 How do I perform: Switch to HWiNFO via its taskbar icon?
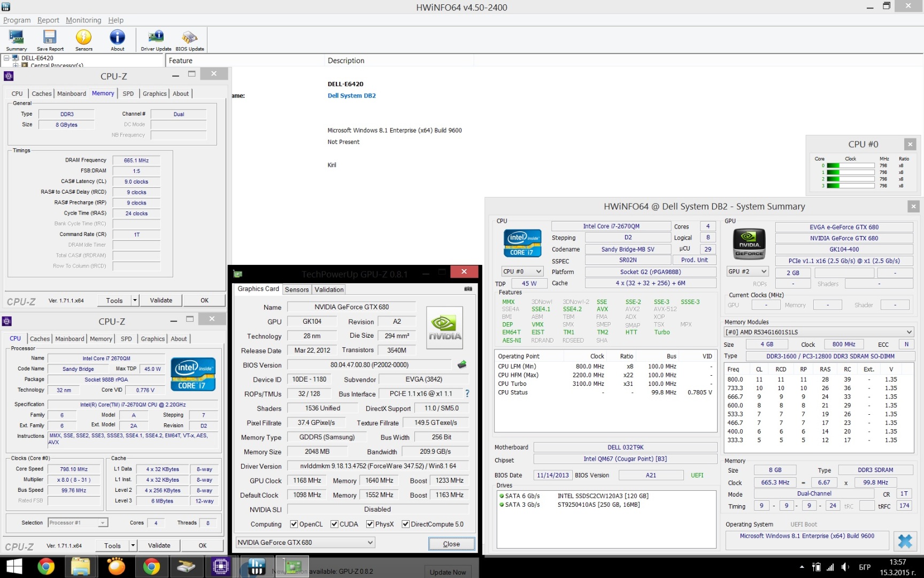[257, 566]
